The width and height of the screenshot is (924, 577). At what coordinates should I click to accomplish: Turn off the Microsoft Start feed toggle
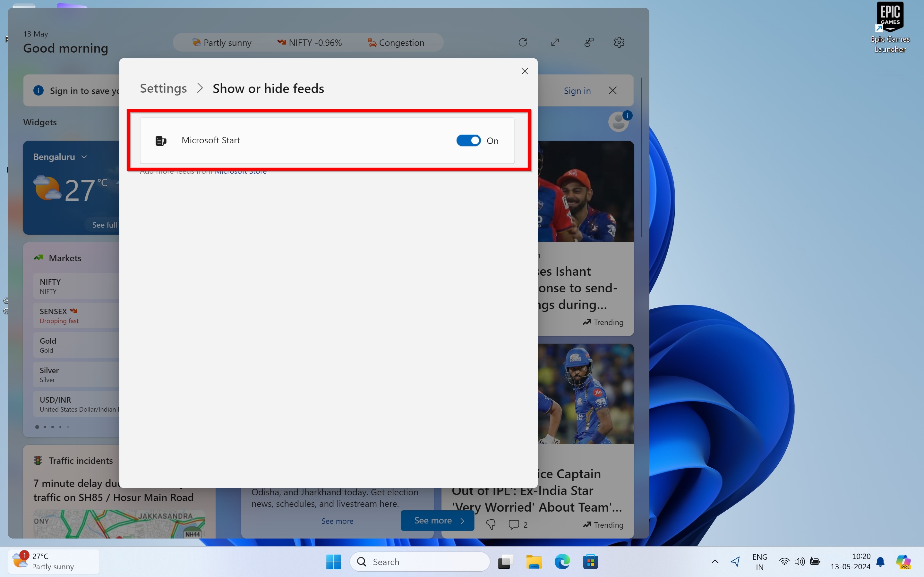pyautogui.click(x=468, y=140)
